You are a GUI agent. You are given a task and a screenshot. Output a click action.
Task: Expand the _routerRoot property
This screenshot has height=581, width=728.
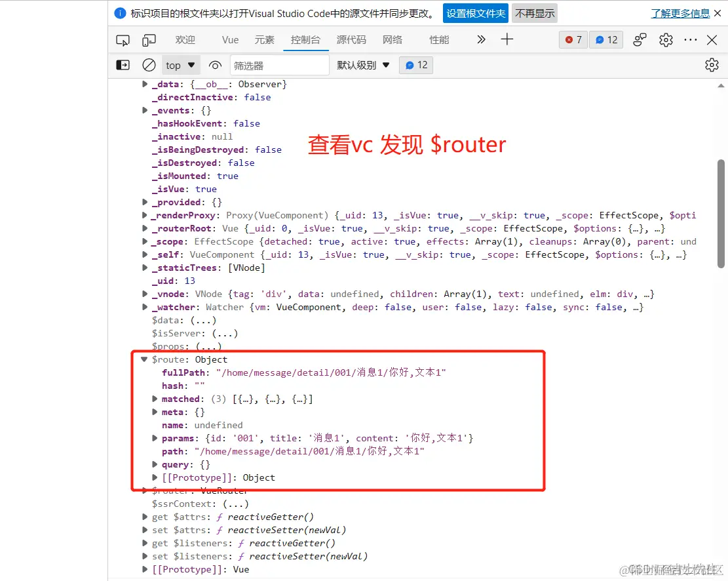145,228
